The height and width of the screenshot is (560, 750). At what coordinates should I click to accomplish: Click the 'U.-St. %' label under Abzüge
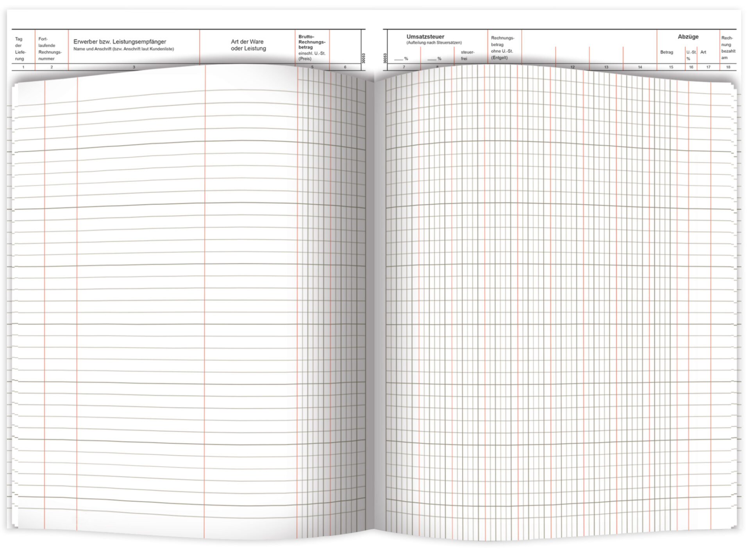click(691, 55)
